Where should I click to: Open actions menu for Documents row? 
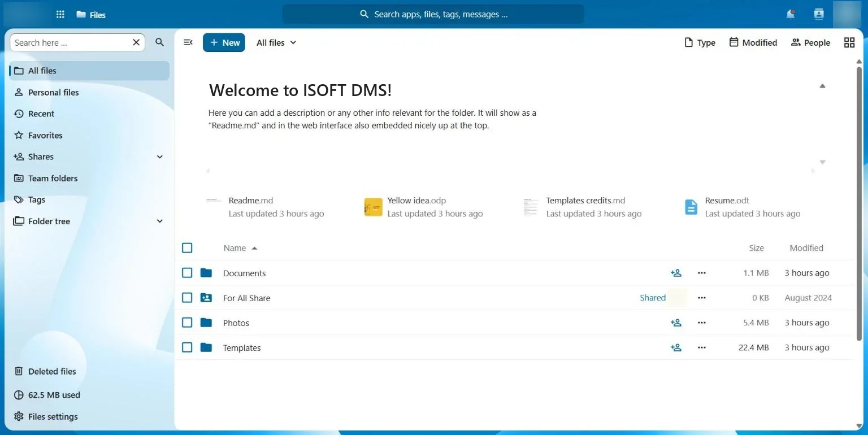pos(702,273)
